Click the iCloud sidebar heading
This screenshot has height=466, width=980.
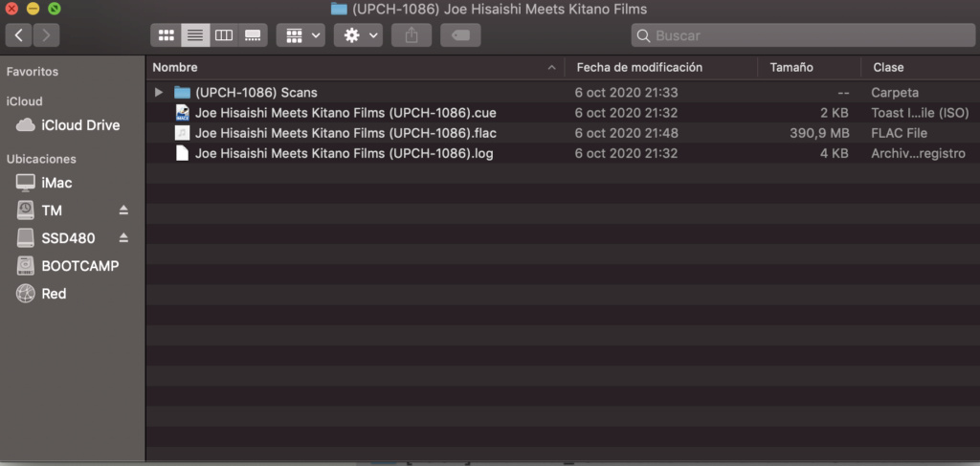(x=24, y=101)
